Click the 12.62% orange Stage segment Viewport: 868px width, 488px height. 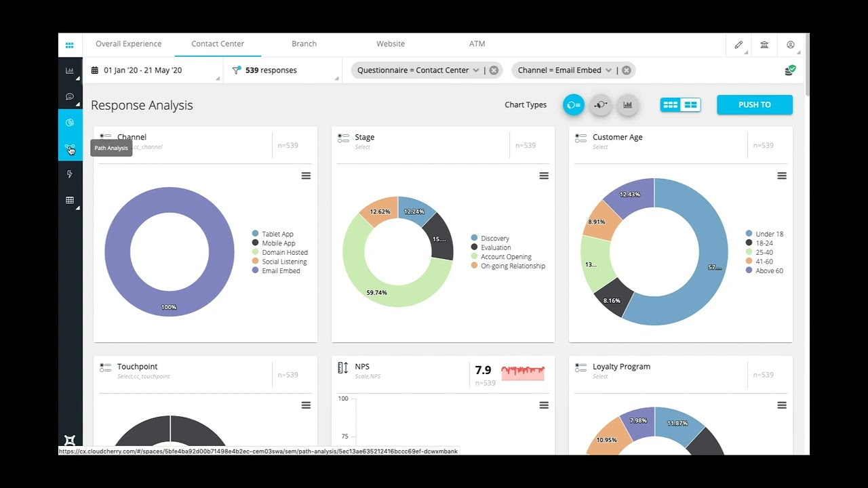click(x=380, y=211)
